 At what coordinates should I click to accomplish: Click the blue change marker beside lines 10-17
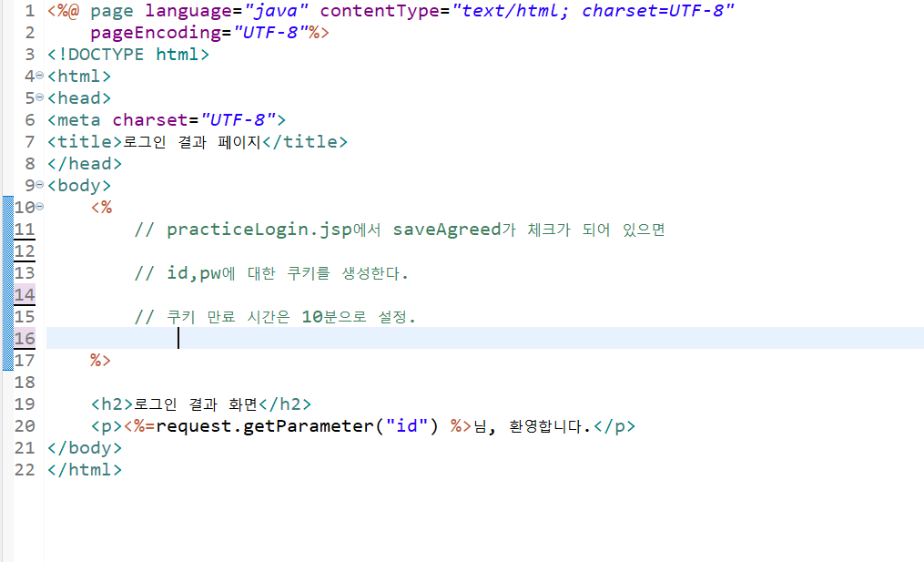tap(7, 283)
